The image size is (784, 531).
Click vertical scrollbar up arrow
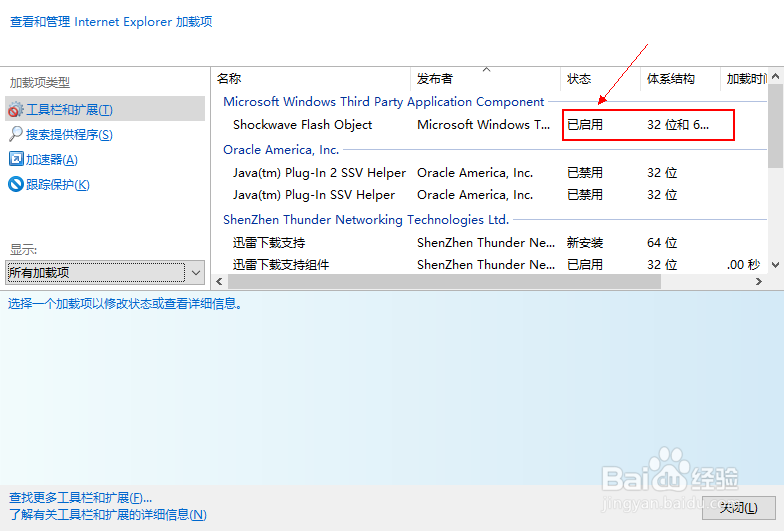tap(776, 76)
